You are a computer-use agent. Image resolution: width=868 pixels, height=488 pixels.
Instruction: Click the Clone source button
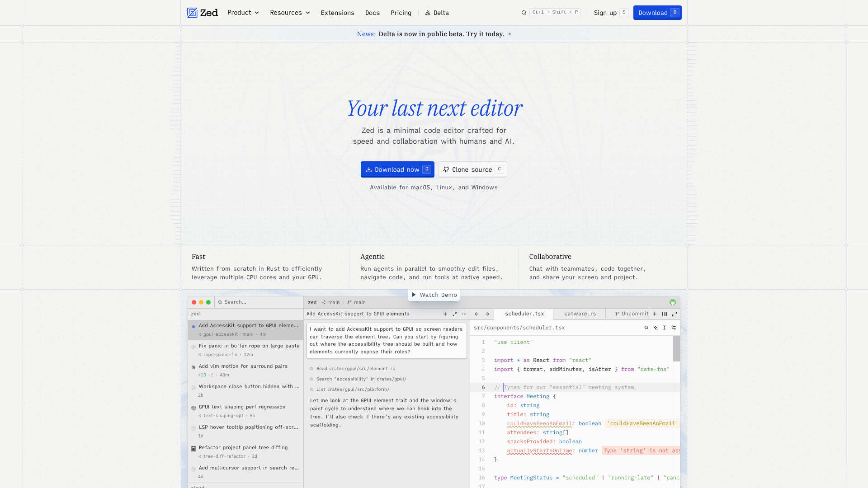coord(472,169)
